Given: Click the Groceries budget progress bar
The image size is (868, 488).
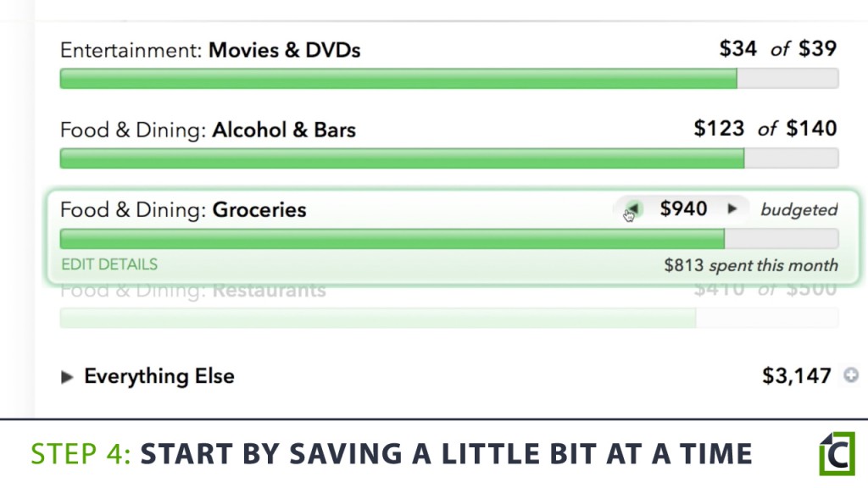Looking at the screenshot, I should tap(448, 238).
